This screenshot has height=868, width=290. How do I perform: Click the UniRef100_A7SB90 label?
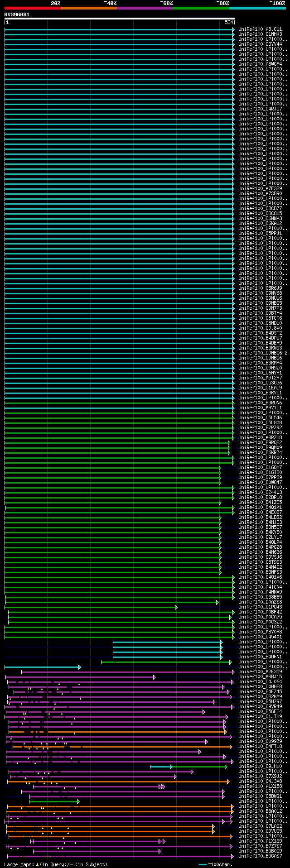click(260, 193)
